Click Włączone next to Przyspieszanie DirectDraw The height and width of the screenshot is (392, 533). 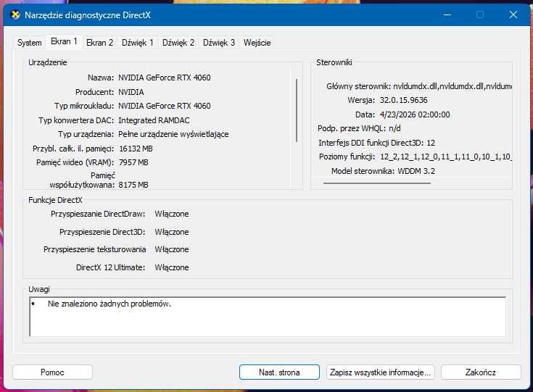point(172,214)
